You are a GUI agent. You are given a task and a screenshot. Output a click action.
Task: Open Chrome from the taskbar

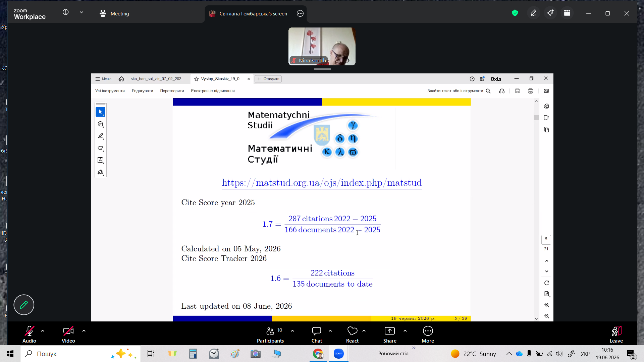click(318, 354)
